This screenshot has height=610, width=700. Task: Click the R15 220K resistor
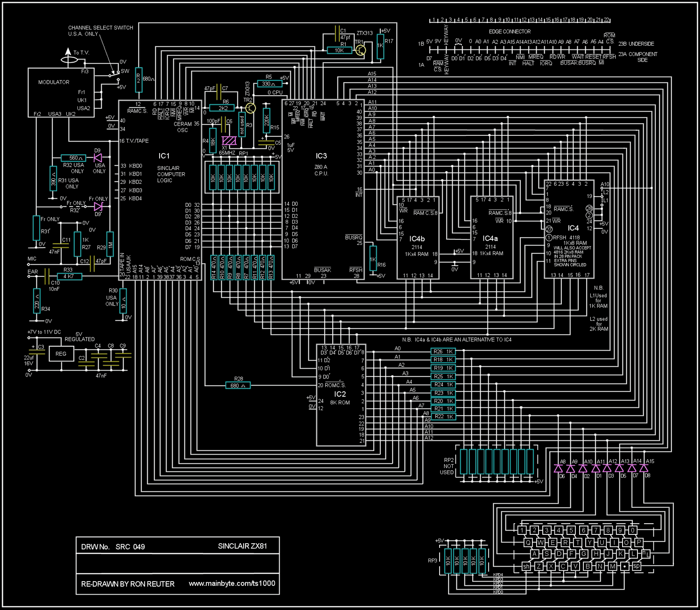click(266, 120)
